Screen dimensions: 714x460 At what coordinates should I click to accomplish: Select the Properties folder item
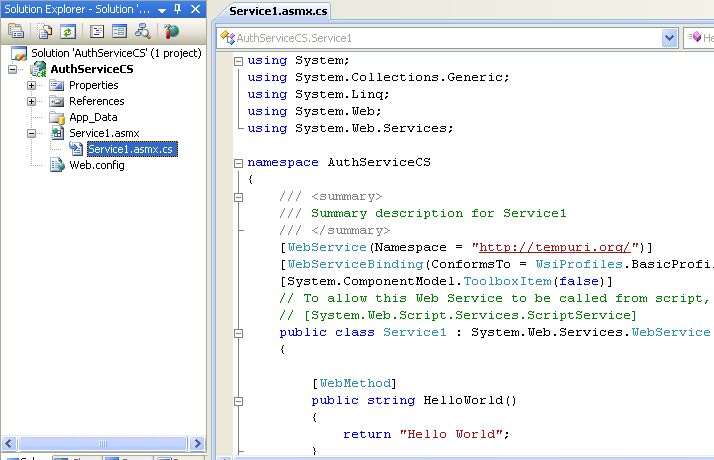[93, 85]
